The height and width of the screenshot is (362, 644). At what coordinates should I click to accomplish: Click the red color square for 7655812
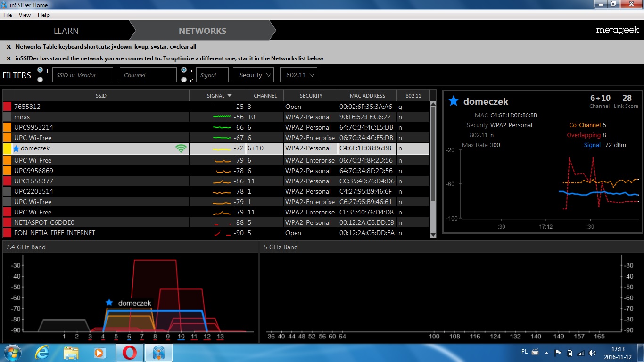[7, 107]
